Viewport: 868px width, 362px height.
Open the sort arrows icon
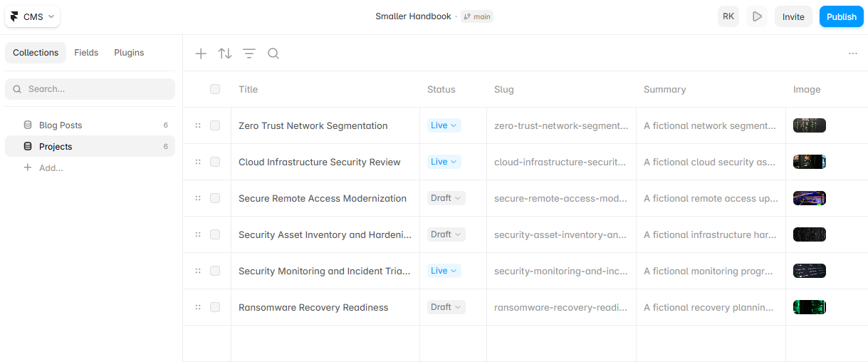225,53
